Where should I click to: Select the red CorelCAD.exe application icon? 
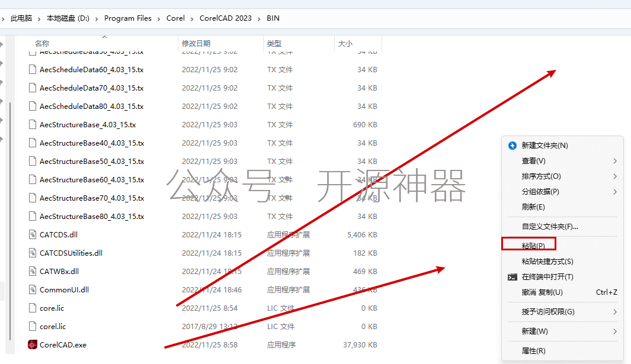(32, 344)
